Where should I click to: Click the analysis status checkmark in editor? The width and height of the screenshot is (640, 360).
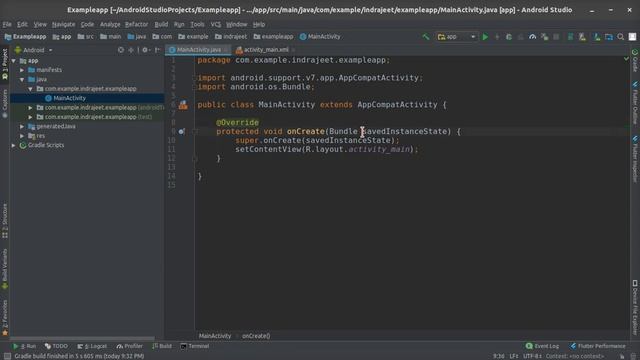coord(626,59)
